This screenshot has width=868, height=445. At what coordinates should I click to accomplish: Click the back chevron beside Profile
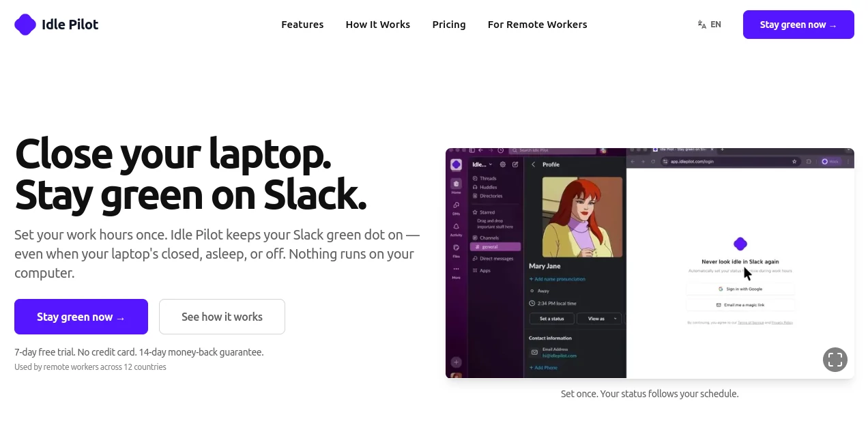pos(534,164)
